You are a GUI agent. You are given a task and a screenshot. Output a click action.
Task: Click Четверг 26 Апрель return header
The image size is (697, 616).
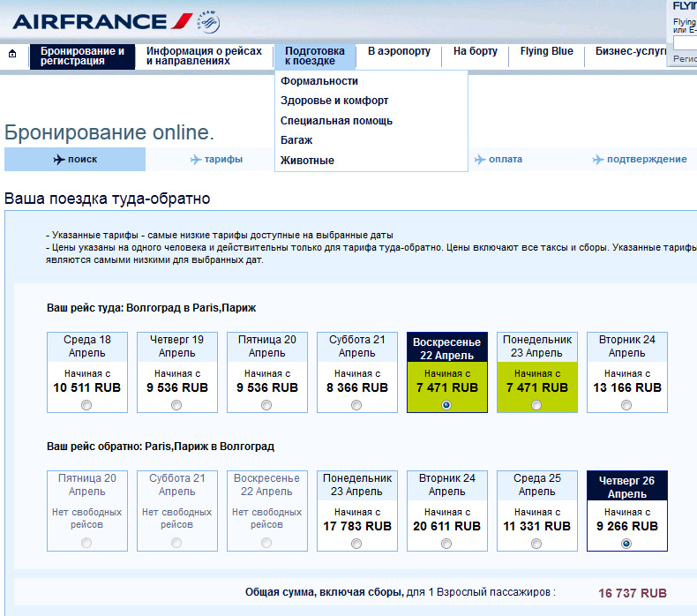626,486
